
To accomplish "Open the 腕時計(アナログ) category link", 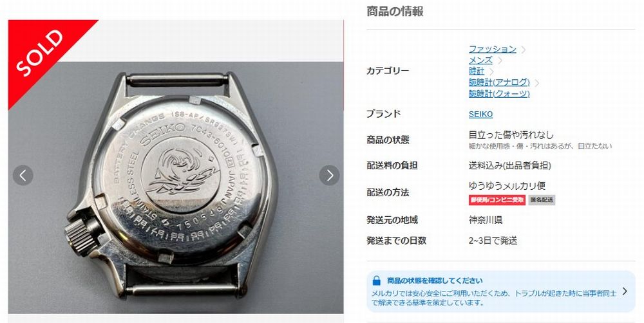I will tap(499, 82).
